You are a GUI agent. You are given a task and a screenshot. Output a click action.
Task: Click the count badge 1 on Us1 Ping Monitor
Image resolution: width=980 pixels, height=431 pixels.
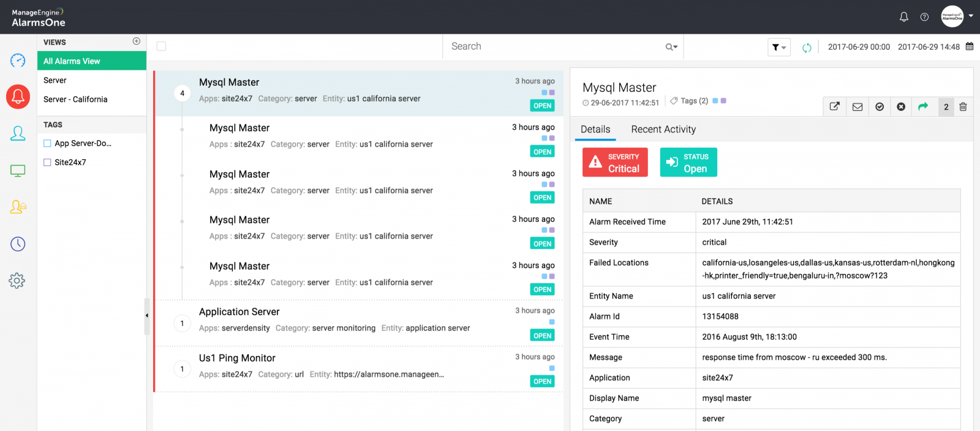[x=182, y=369]
